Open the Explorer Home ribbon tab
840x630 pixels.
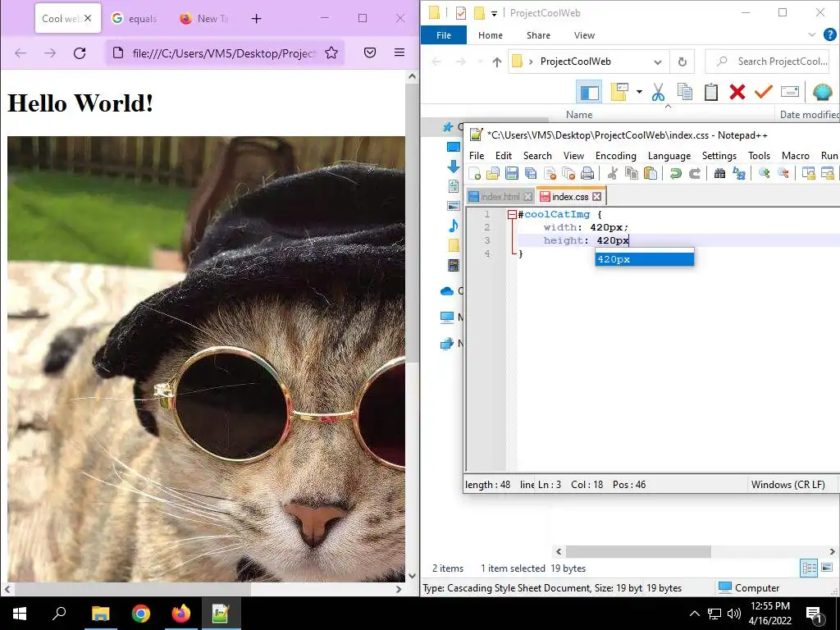coord(491,35)
